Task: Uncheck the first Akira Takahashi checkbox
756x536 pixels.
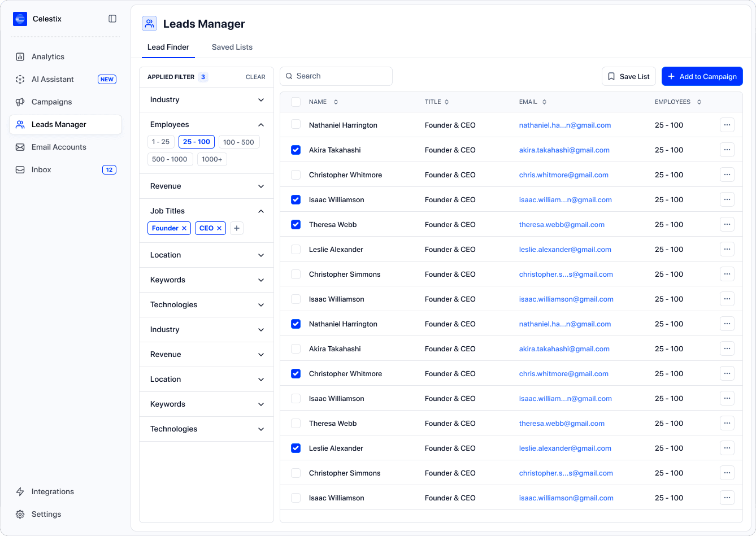Action: [x=296, y=150]
